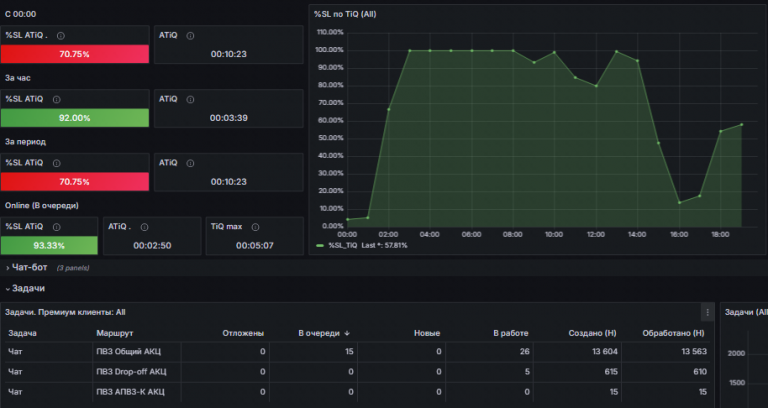The height and width of the screenshot is (408, 768).
Task: Show info tooltip for ATiQ under За час
Action: (x=191, y=99)
